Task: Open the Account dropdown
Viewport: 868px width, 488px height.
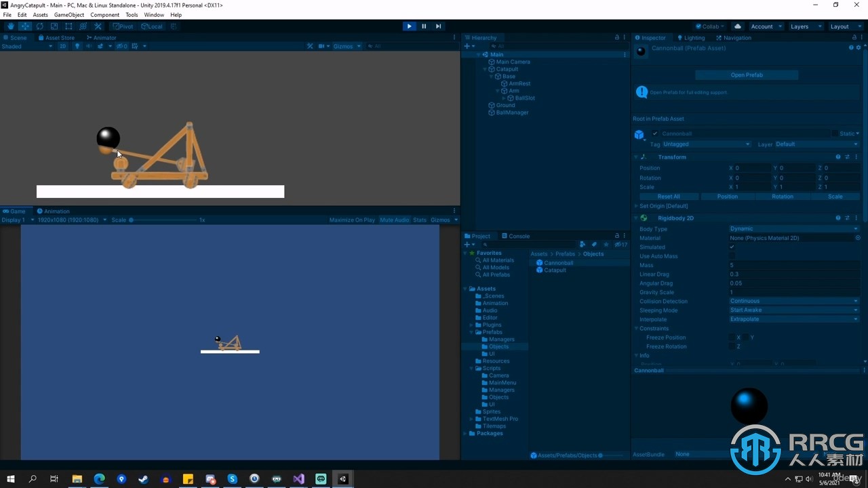Action: pyautogui.click(x=766, y=26)
